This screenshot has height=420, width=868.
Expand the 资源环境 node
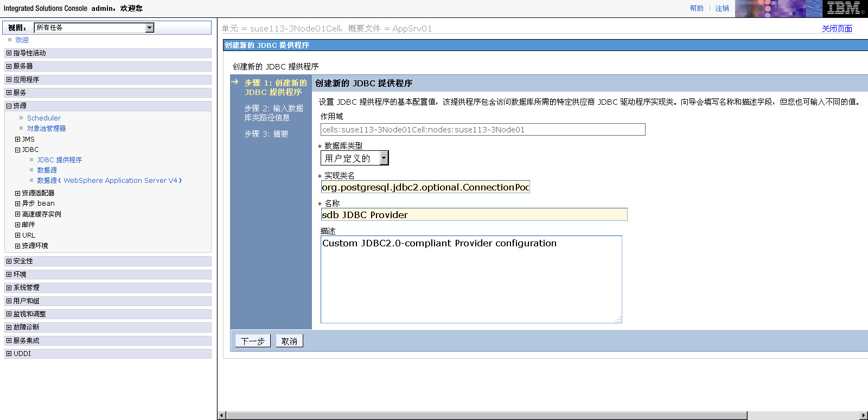click(x=17, y=246)
